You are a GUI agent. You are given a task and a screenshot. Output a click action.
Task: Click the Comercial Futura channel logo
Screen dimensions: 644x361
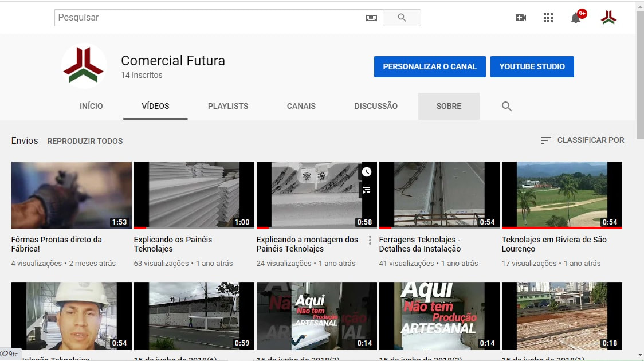tap(84, 66)
